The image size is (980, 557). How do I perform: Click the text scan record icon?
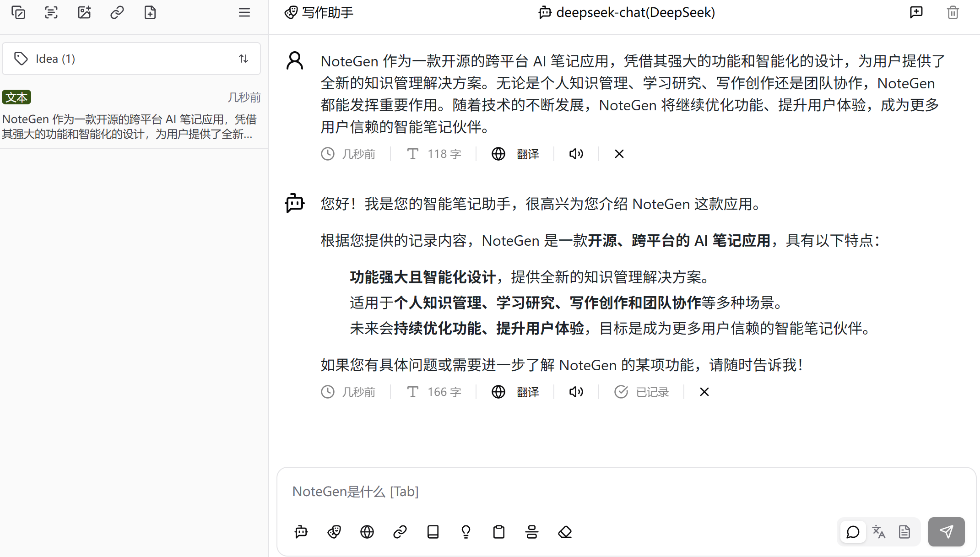[x=51, y=12]
